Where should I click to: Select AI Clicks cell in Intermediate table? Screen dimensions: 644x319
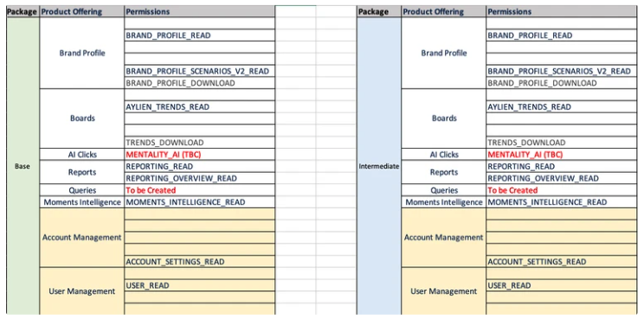pos(444,155)
